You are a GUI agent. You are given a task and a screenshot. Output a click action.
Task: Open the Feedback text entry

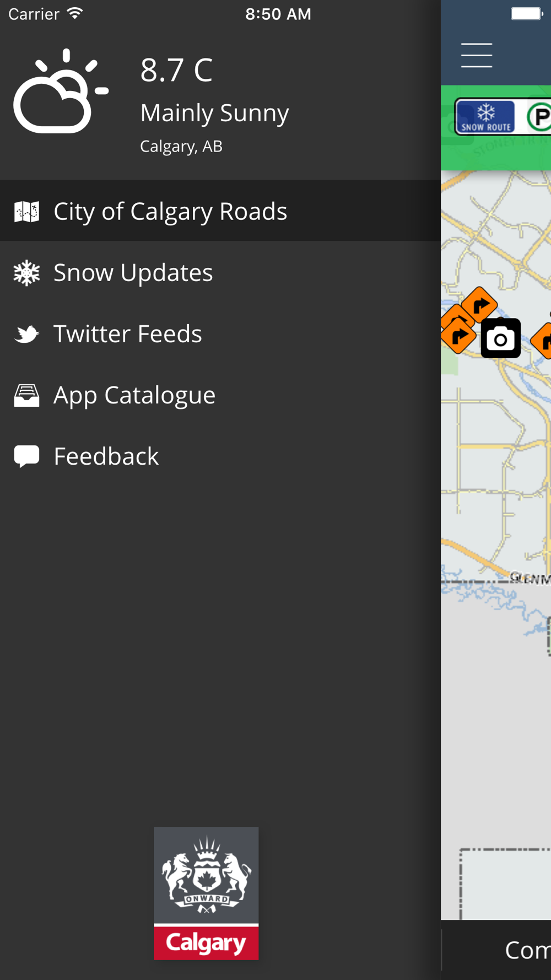[106, 456]
